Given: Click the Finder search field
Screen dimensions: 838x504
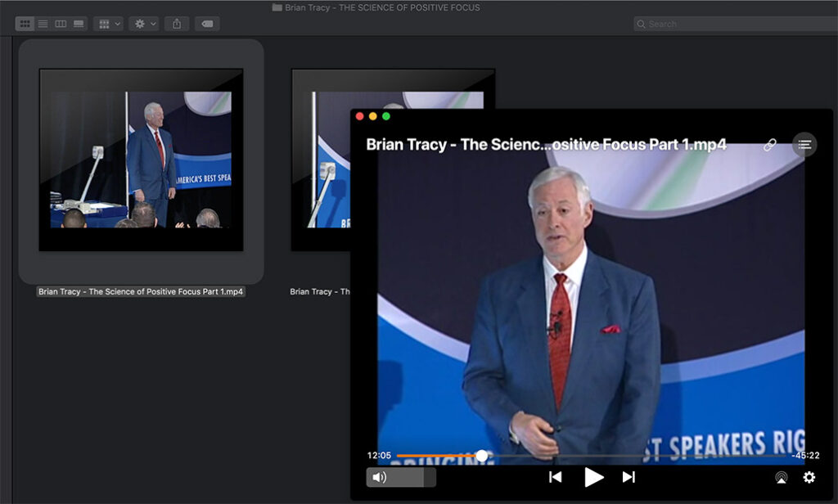Looking at the screenshot, I should 736,24.
